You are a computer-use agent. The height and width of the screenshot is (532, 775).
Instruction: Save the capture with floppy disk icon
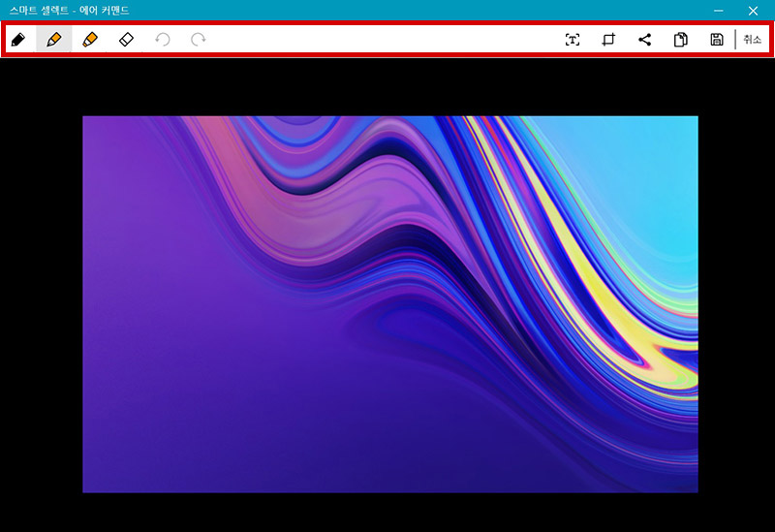(716, 40)
